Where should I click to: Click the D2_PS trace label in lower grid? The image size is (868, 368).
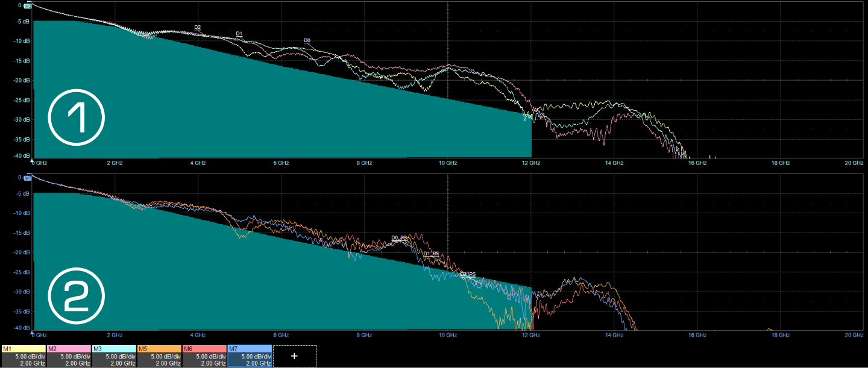468,275
